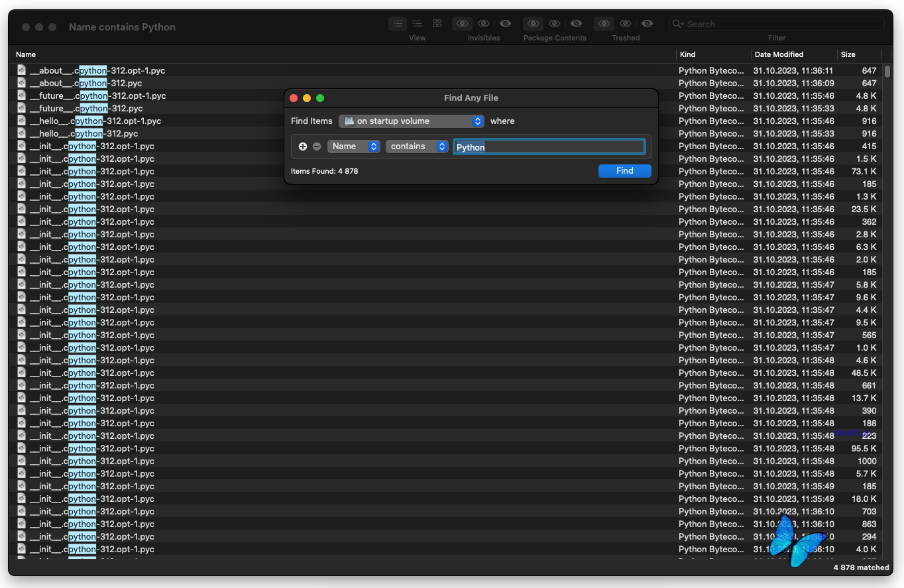The height and width of the screenshot is (588, 904).
Task: Open the search magnifier options menu
Action: click(678, 24)
